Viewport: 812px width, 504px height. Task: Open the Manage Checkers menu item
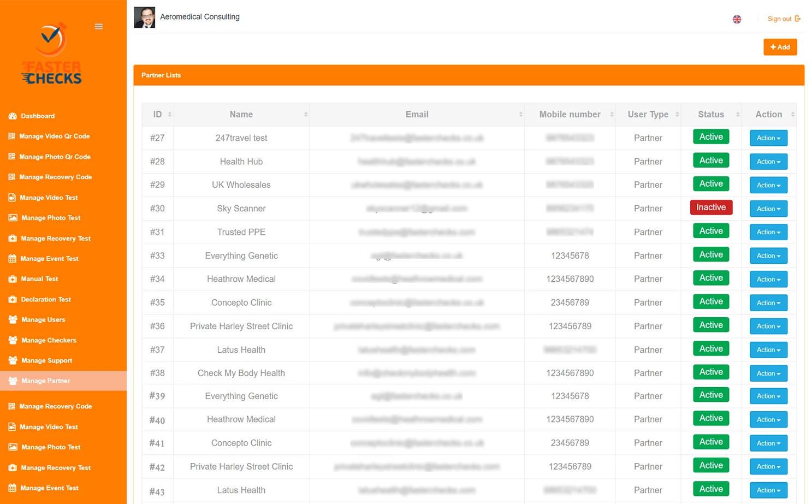(48, 340)
